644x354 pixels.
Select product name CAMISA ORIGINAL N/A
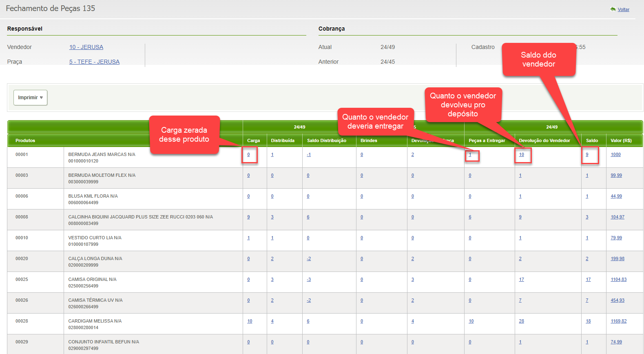(92, 279)
